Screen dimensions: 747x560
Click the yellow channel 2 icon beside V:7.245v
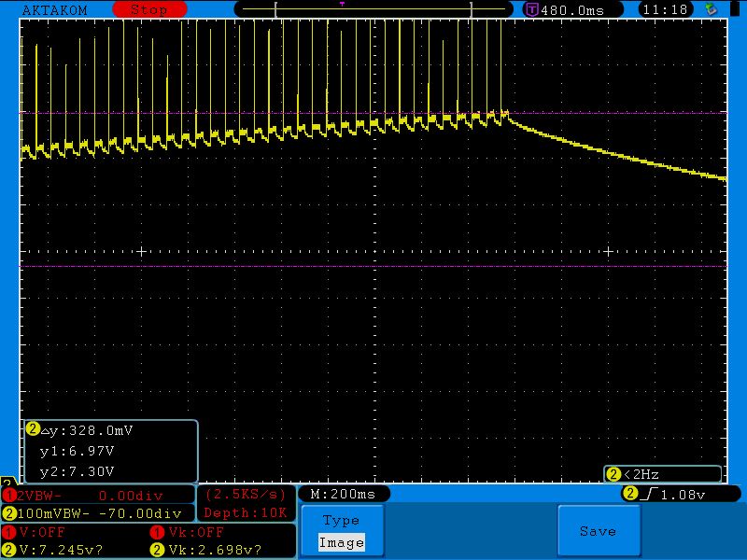coord(8,550)
